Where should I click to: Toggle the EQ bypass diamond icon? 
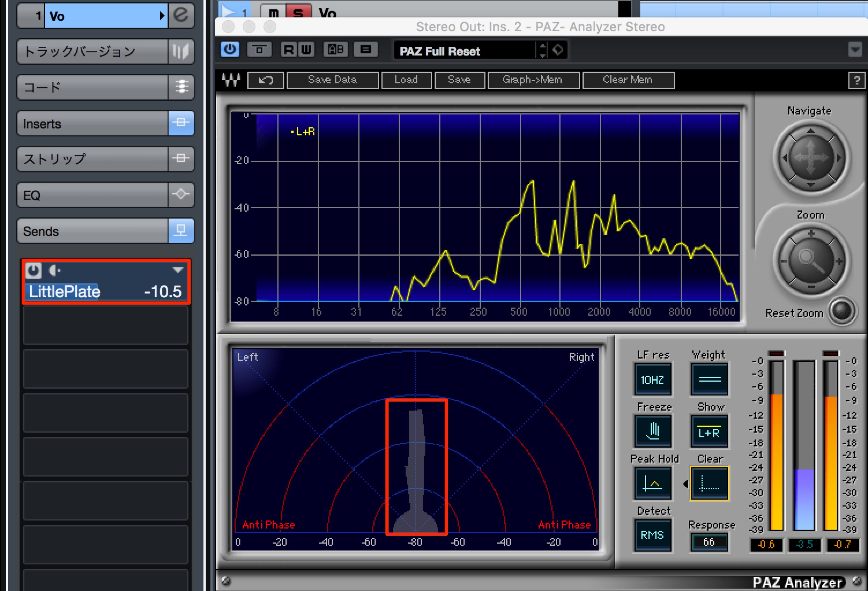(x=181, y=195)
